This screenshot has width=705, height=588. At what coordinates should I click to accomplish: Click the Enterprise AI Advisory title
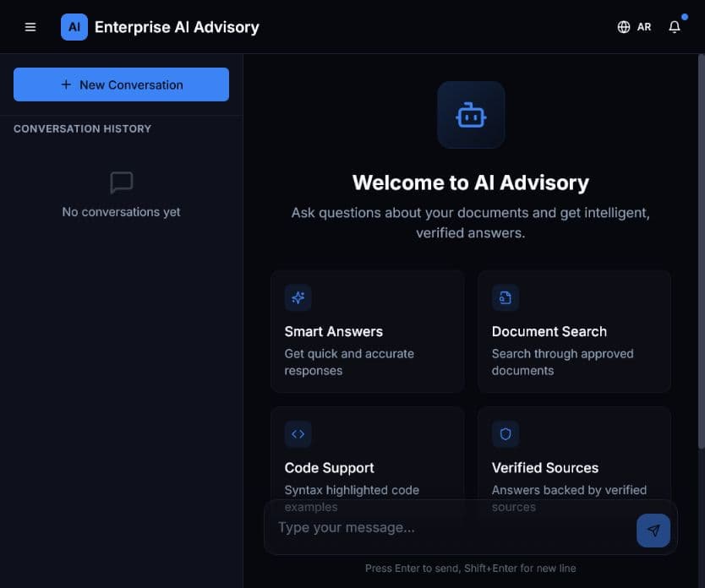177,27
